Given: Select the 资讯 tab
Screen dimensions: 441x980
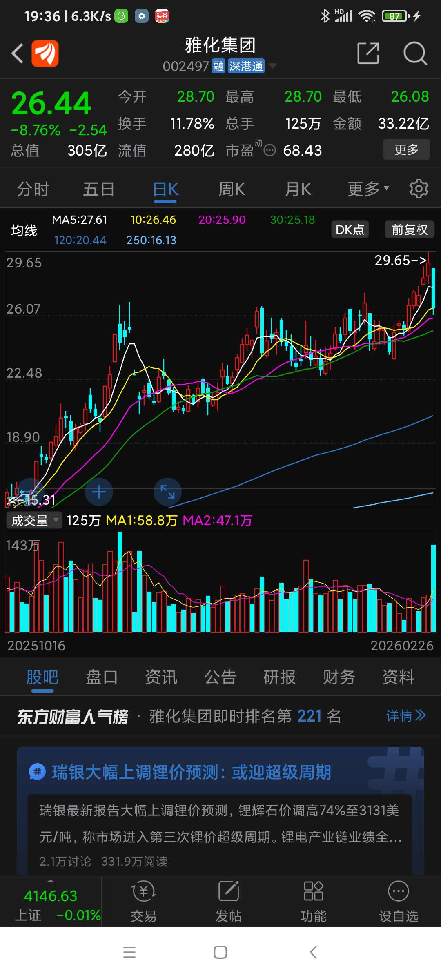Looking at the screenshot, I should pyautogui.click(x=161, y=677).
